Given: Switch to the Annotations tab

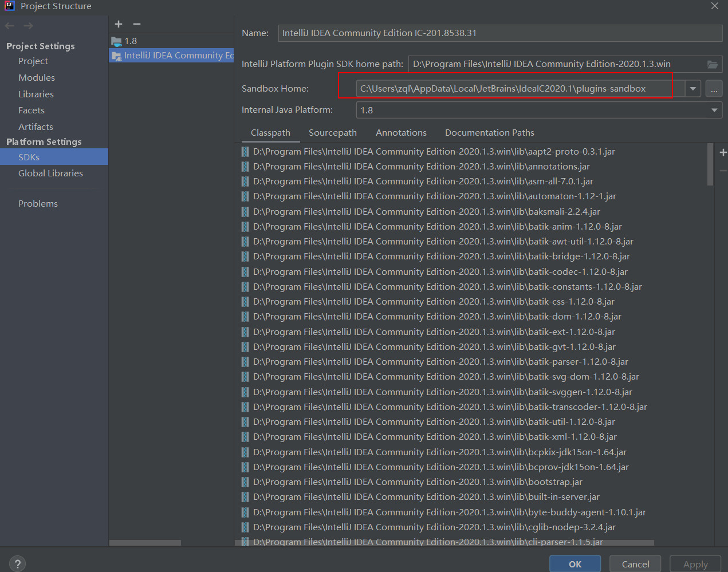Looking at the screenshot, I should (401, 133).
